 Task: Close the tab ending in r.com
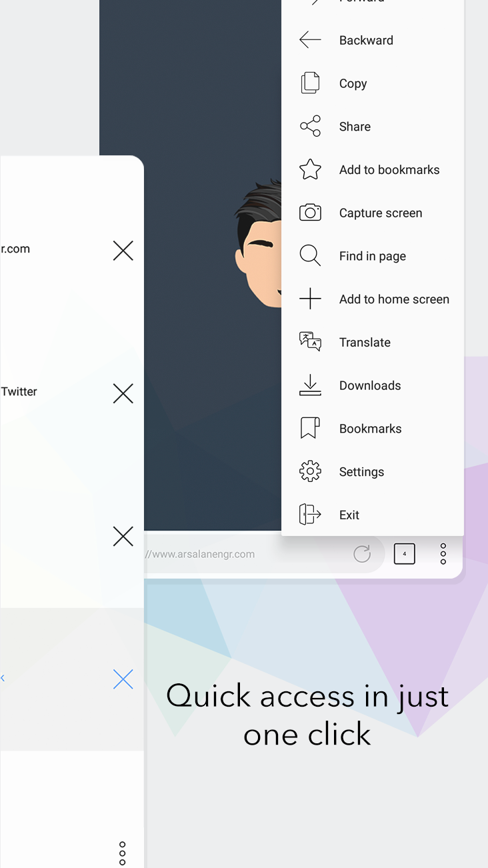[123, 251]
